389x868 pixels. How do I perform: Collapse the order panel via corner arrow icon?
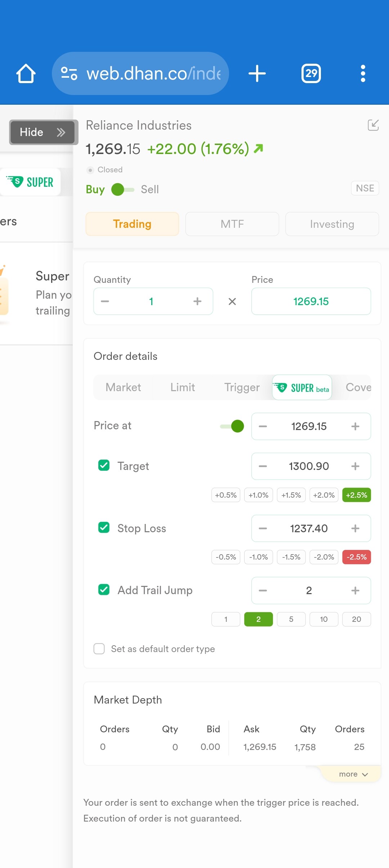(x=373, y=125)
